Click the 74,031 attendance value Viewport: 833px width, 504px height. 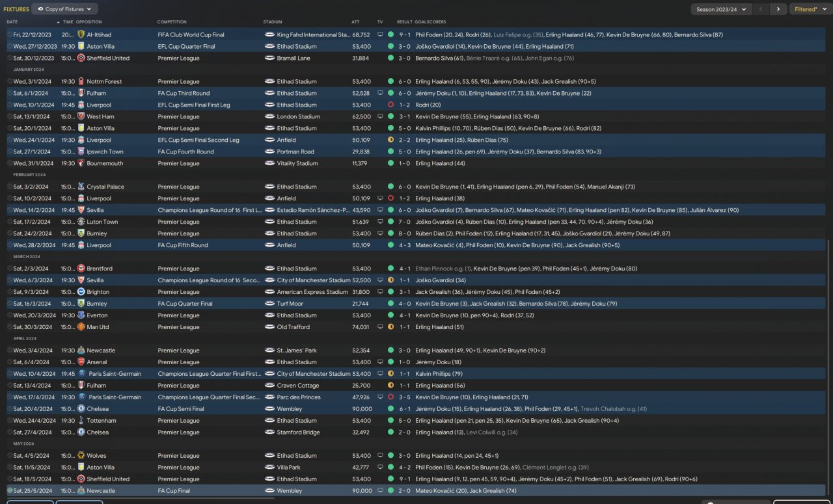click(x=361, y=327)
